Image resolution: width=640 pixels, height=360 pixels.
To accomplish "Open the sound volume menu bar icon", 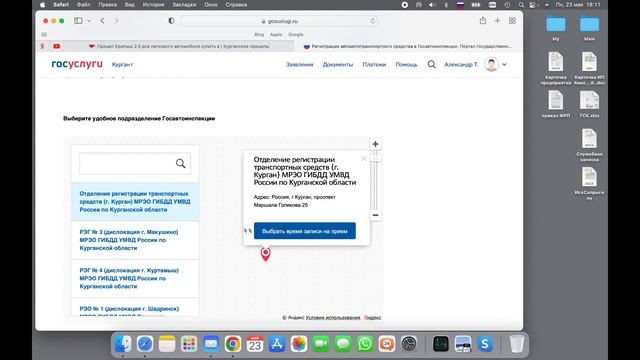I will point(432,5).
